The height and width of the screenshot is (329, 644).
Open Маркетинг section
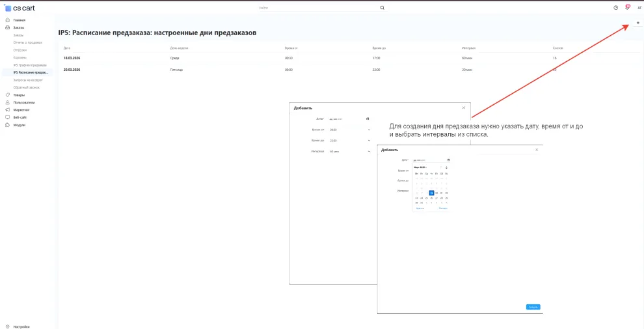click(x=21, y=110)
